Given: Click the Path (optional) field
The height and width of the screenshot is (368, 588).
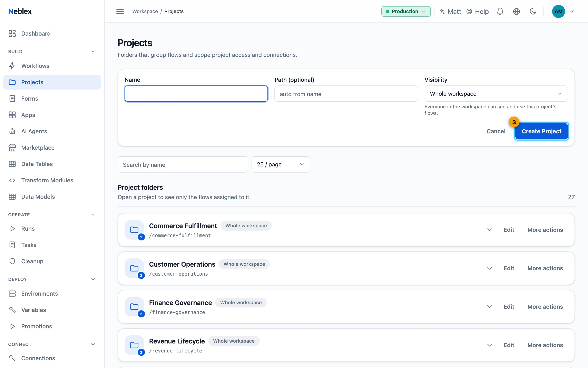Looking at the screenshot, I should tap(346, 94).
